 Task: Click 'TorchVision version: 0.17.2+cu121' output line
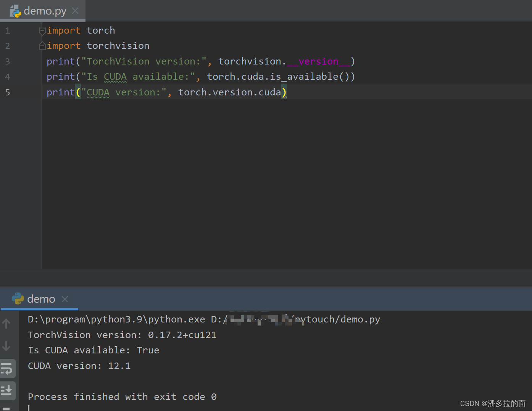tap(122, 335)
